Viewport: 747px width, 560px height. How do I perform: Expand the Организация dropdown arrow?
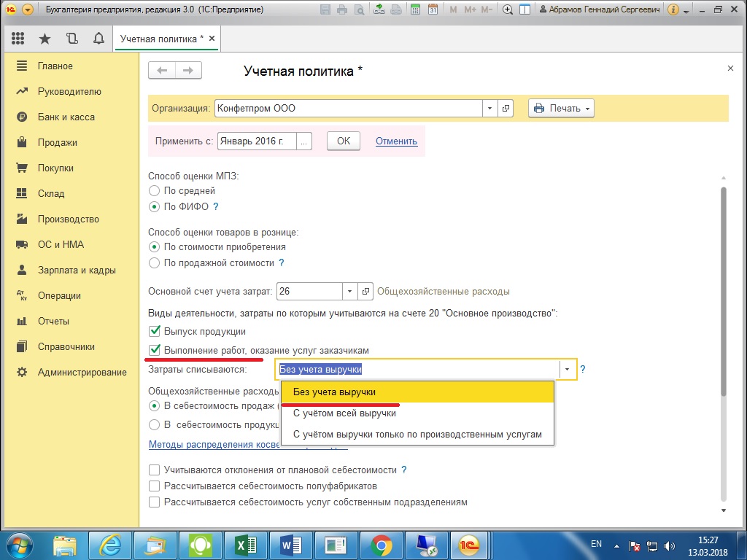(x=489, y=108)
